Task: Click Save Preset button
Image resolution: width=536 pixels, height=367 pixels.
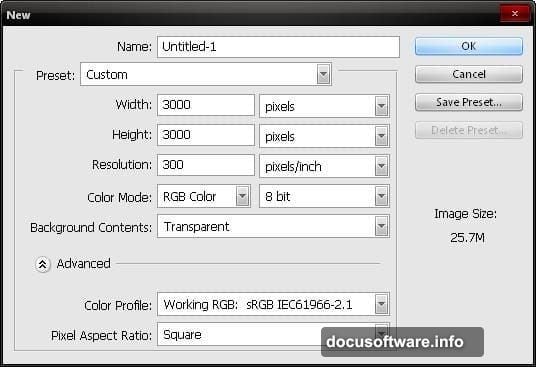Action: point(469,102)
